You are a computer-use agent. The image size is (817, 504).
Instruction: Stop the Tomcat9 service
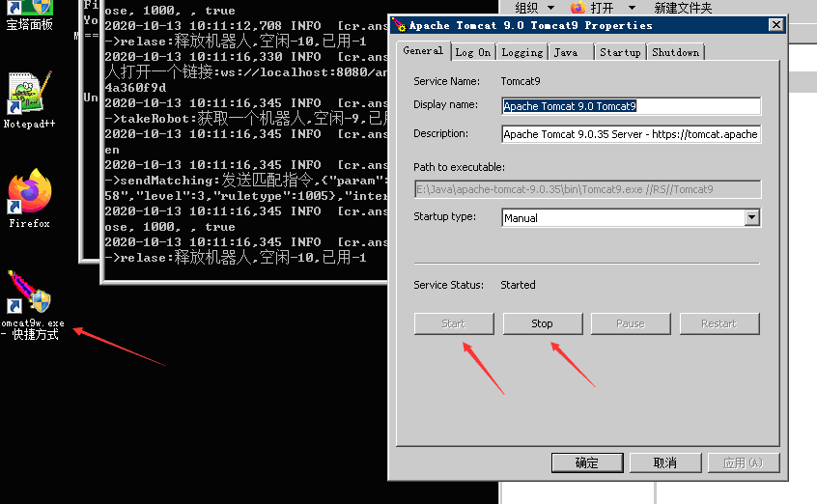pyautogui.click(x=543, y=323)
